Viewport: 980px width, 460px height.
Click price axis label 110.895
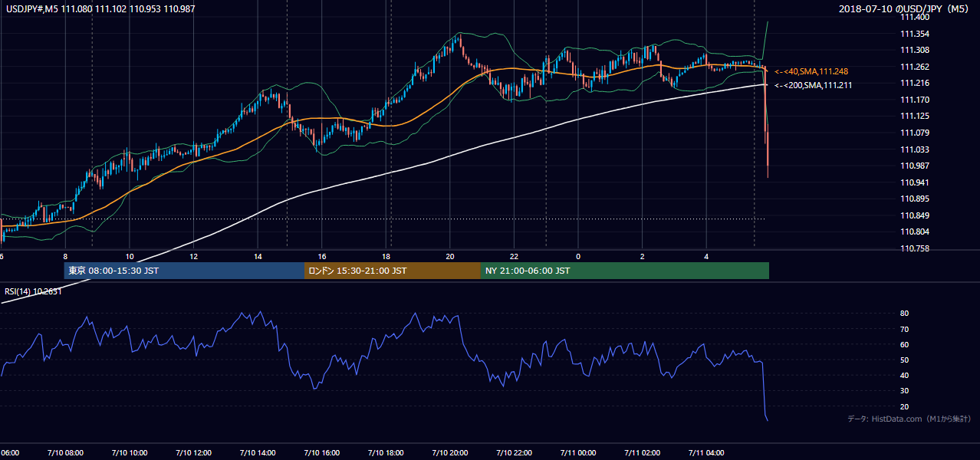coord(915,199)
